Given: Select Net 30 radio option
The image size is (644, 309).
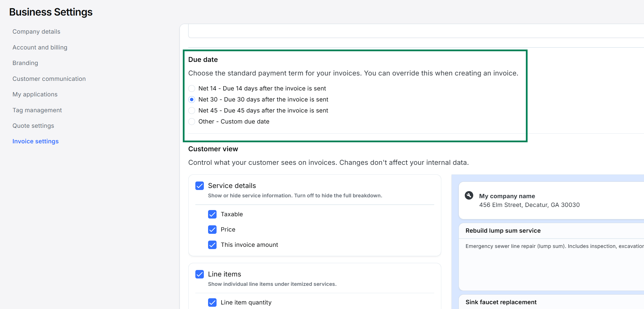Looking at the screenshot, I should pos(192,100).
